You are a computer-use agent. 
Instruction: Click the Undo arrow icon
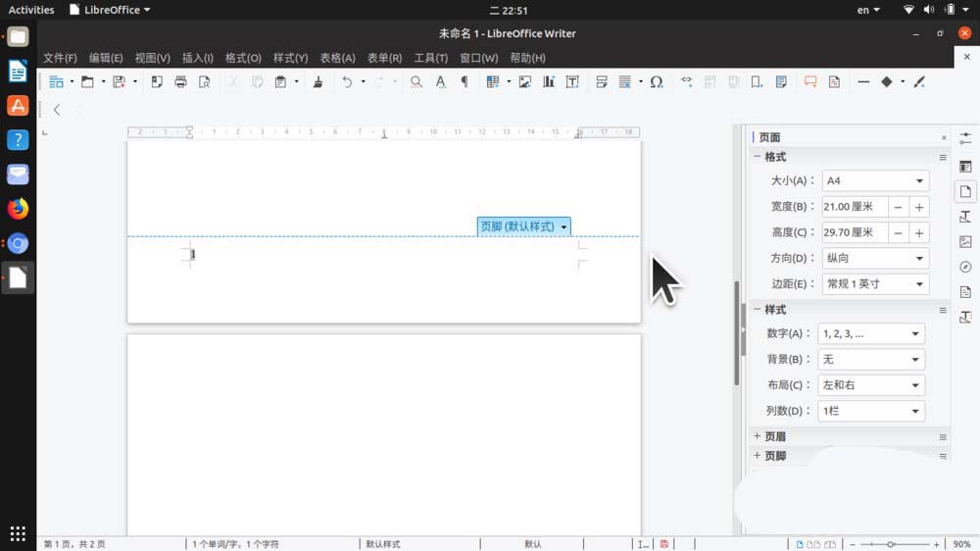tap(347, 82)
